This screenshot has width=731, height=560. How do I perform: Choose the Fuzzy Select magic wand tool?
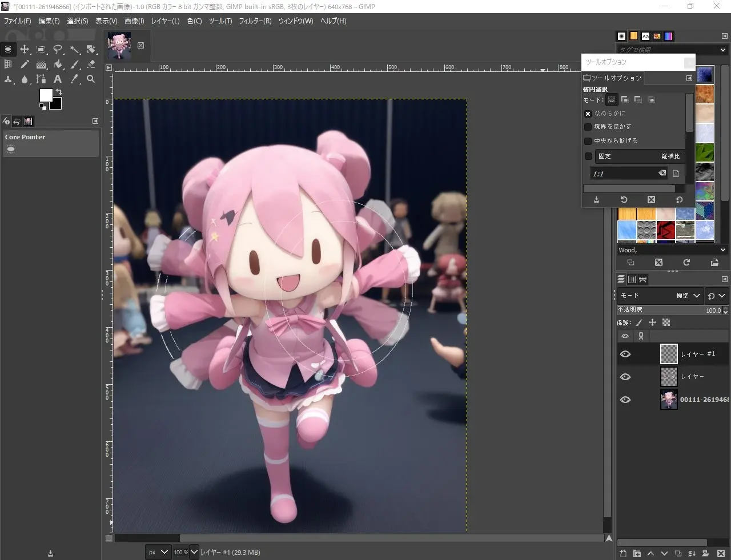tap(75, 50)
